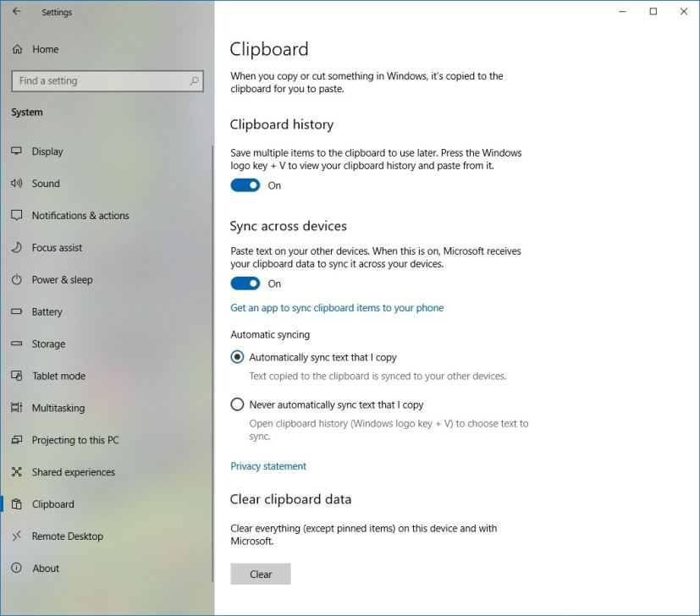Click the Clear clipboard data button

tap(260, 574)
